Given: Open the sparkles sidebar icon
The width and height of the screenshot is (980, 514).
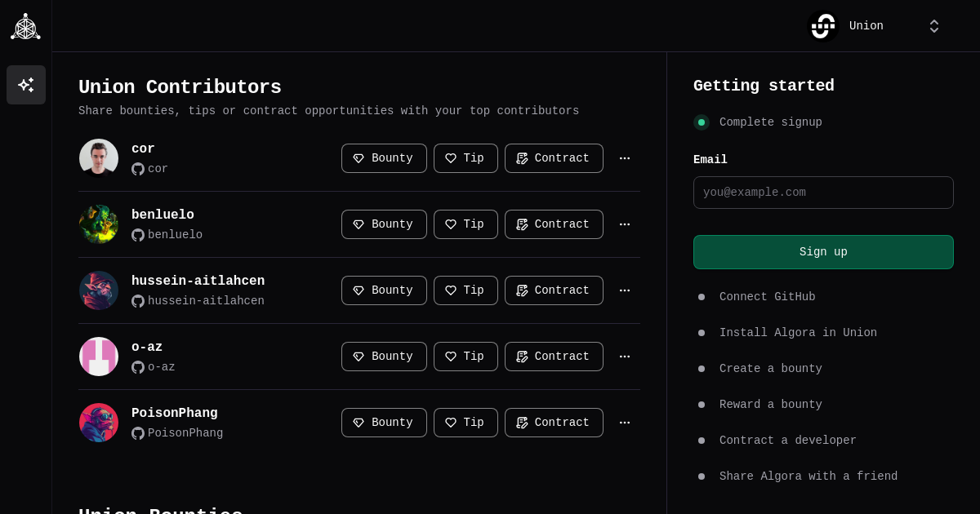Looking at the screenshot, I should [x=26, y=85].
